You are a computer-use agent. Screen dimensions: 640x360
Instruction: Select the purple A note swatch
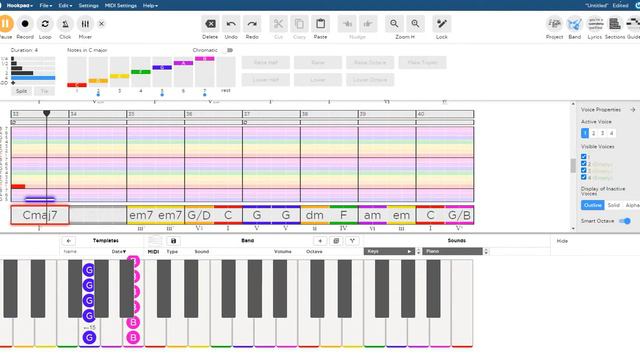(183, 63)
